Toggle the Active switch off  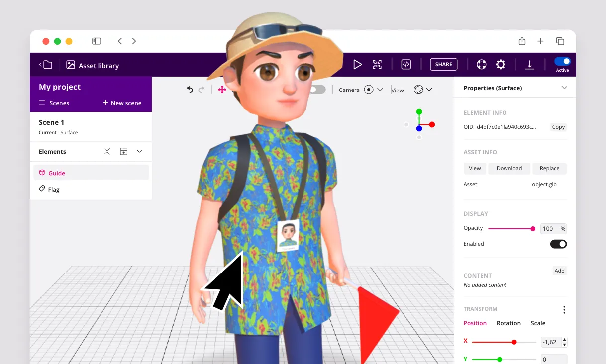(x=562, y=61)
